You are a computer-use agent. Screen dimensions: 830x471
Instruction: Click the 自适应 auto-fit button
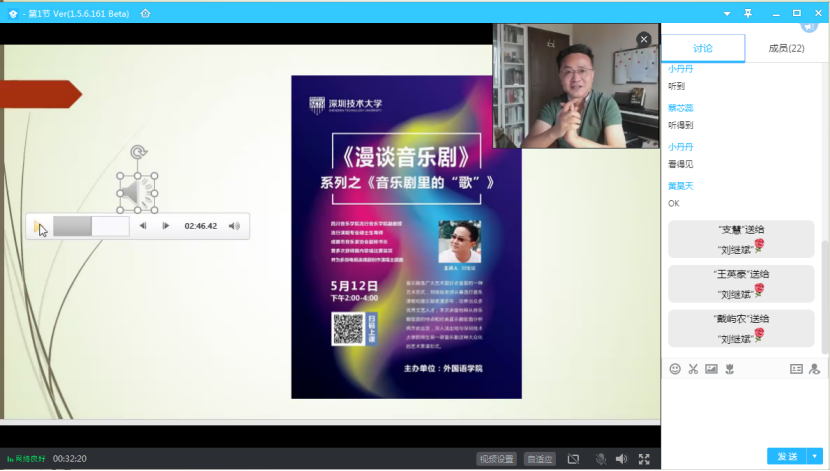click(x=539, y=459)
